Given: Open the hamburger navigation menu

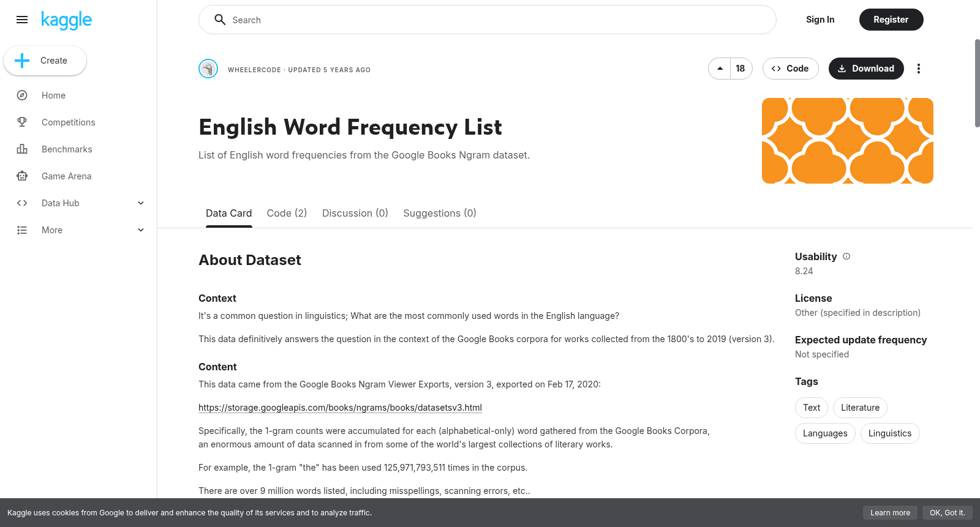Looking at the screenshot, I should point(22,20).
